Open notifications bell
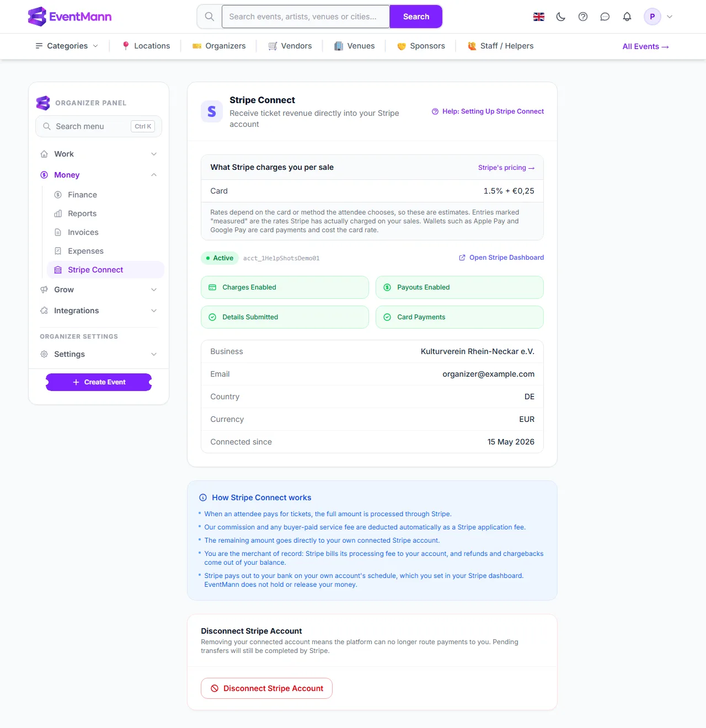 pyautogui.click(x=627, y=17)
